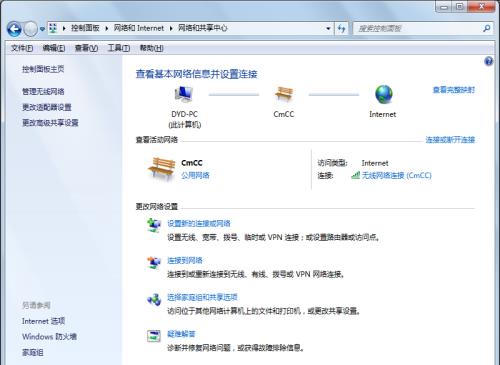Click the Internet globe icon
This screenshot has width=500, height=365.
click(x=383, y=94)
